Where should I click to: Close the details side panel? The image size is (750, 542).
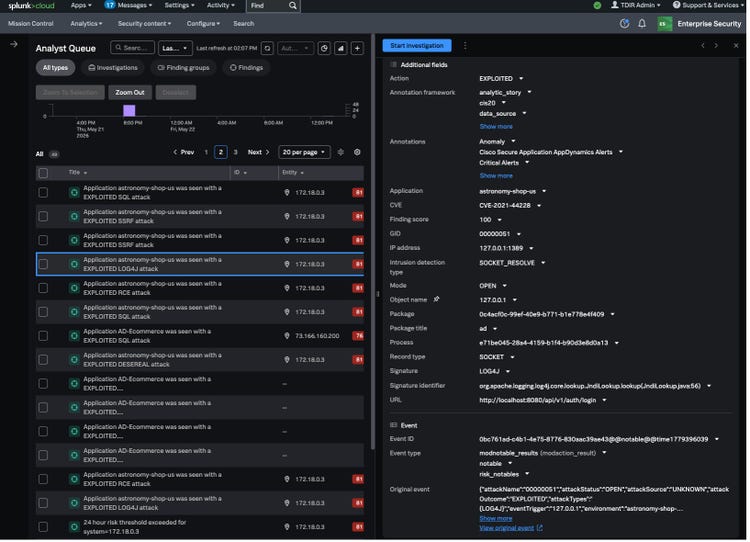(737, 45)
